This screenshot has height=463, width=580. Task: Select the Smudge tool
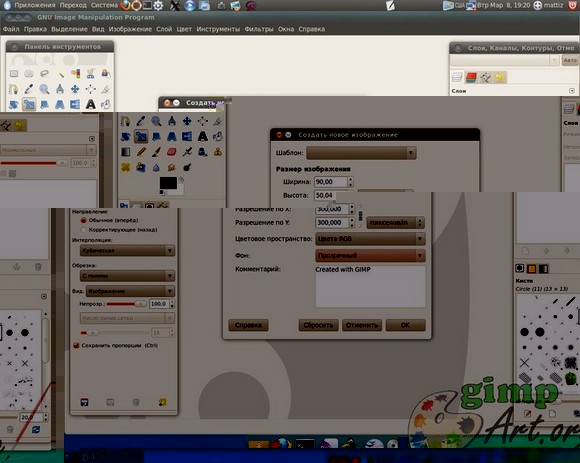pyautogui.click(x=172, y=168)
